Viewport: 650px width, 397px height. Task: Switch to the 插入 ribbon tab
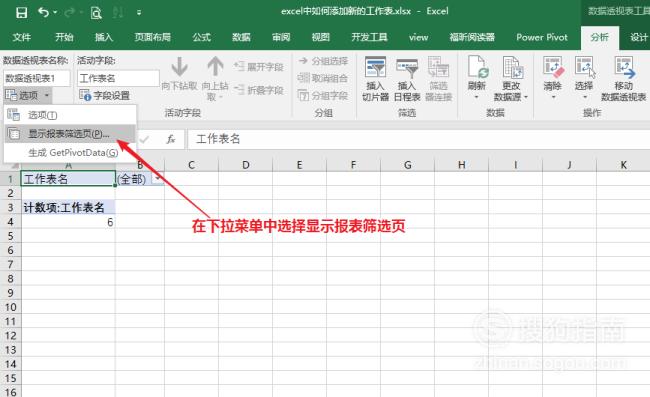tap(104, 37)
